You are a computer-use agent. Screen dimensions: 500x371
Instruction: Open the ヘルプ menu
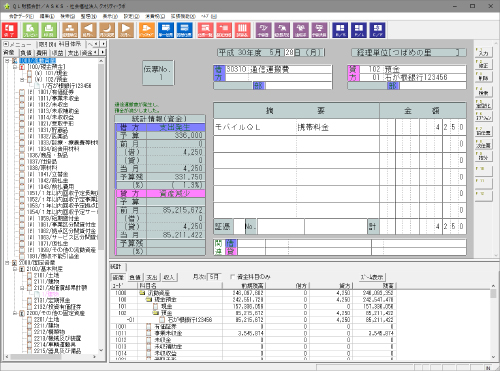pos(209,16)
